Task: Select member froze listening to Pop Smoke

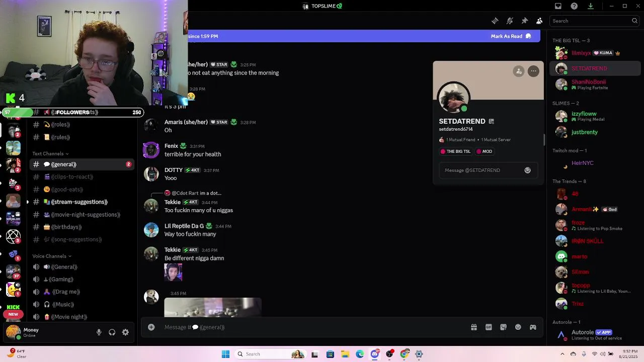Action: coord(596,225)
